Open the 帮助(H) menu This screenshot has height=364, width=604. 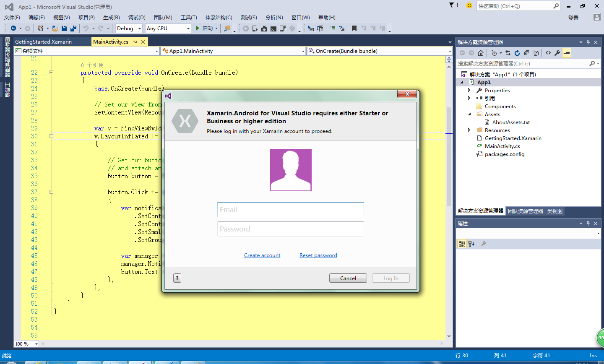point(327,17)
